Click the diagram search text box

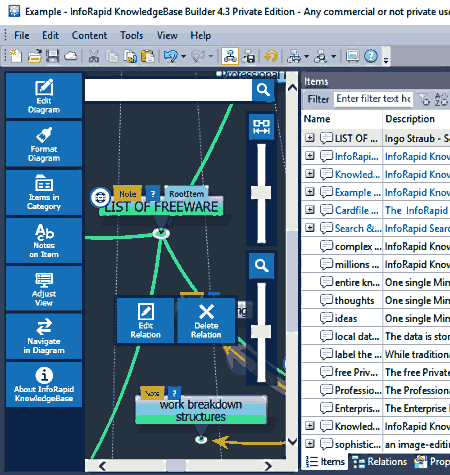(168, 90)
